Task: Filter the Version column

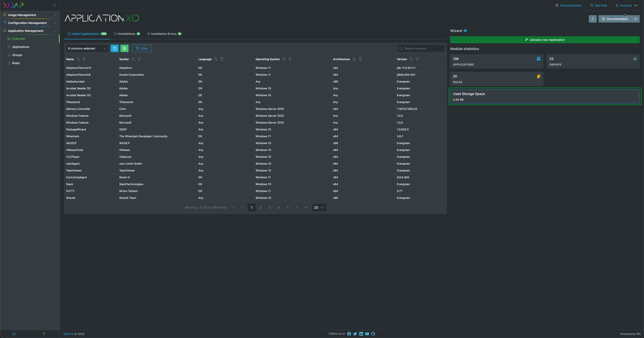Action: (x=417, y=59)
